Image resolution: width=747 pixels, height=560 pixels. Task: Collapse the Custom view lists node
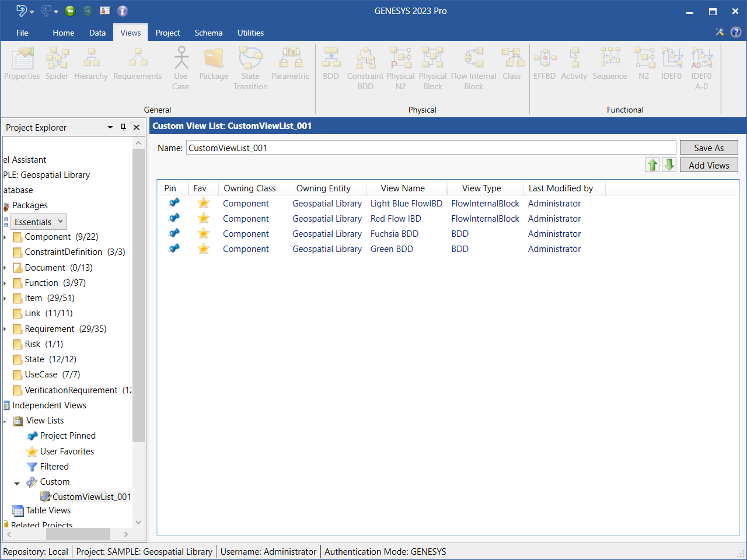(17, 482)
